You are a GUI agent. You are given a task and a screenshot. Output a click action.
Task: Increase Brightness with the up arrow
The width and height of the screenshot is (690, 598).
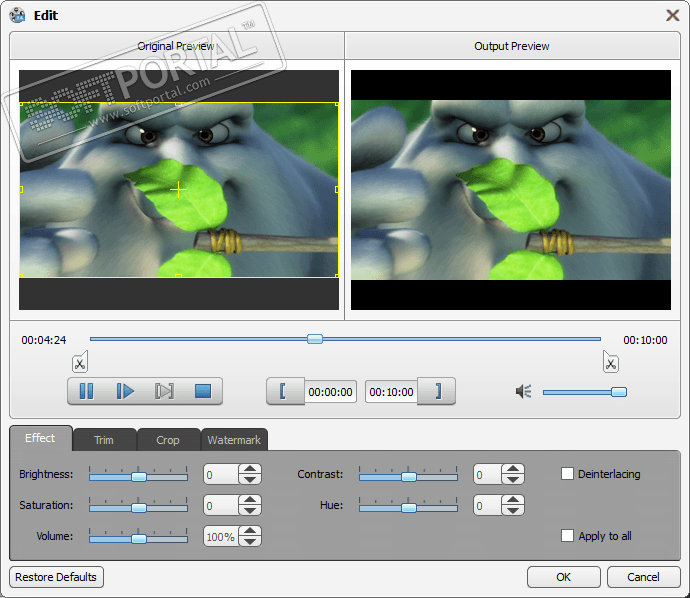(250, 469)
